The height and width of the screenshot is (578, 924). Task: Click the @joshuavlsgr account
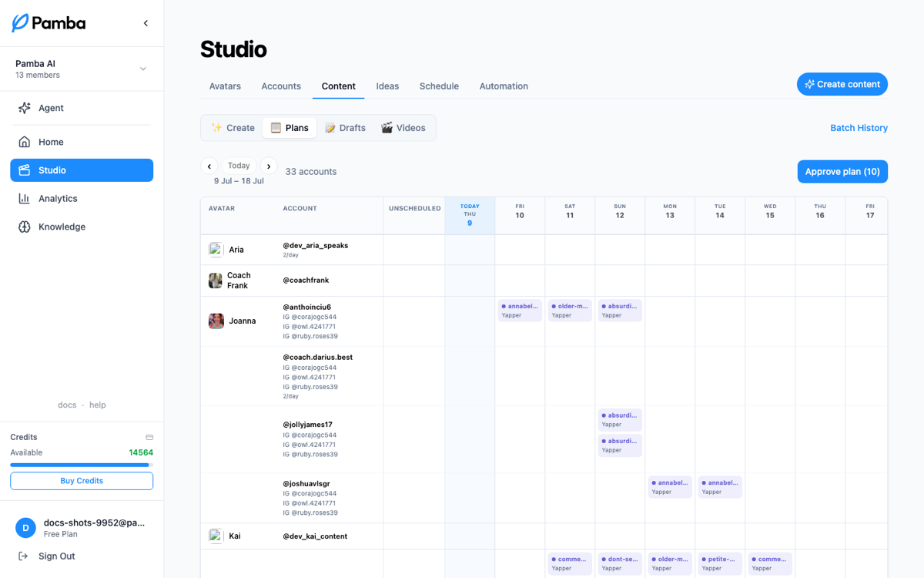pos(306,483)
